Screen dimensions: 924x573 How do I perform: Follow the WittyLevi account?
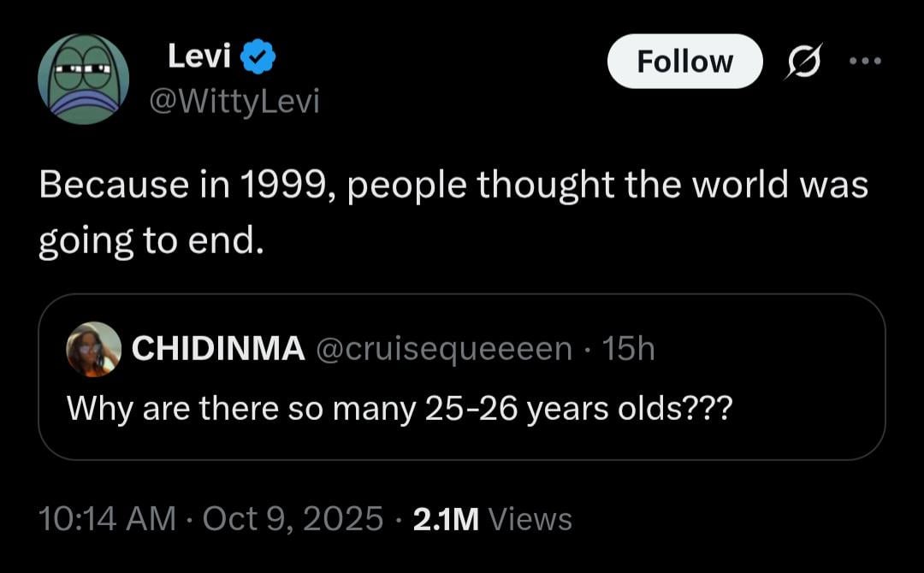pos(684,62)
